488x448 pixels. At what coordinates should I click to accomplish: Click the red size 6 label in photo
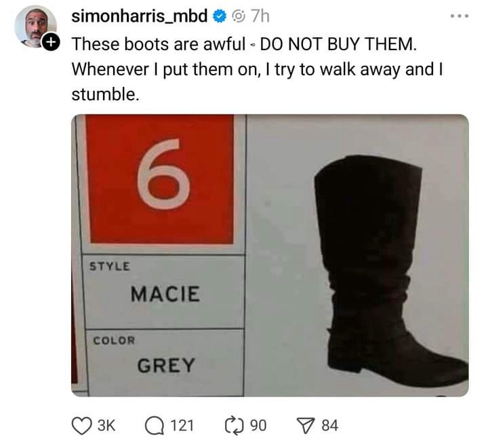(160, 179)
